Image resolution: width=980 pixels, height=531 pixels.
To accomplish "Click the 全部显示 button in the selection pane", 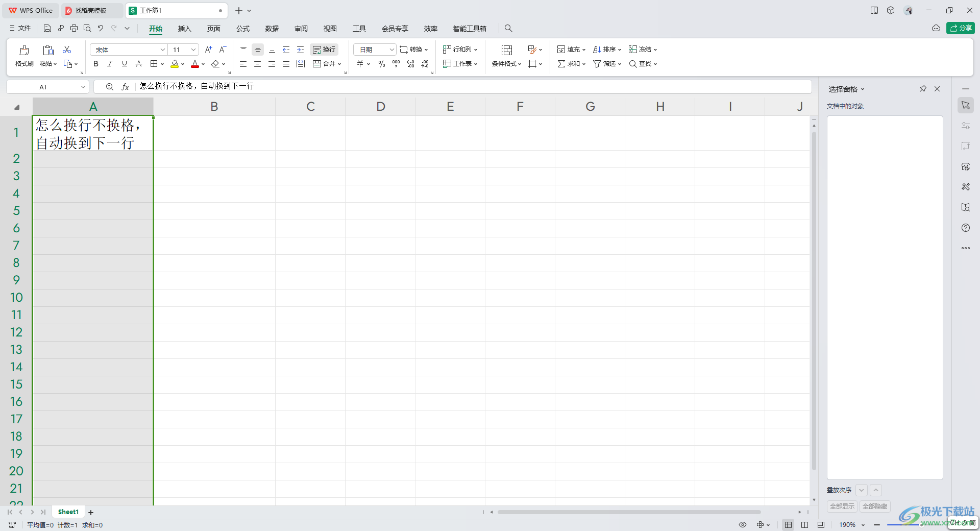I will [x=842, y=506].
